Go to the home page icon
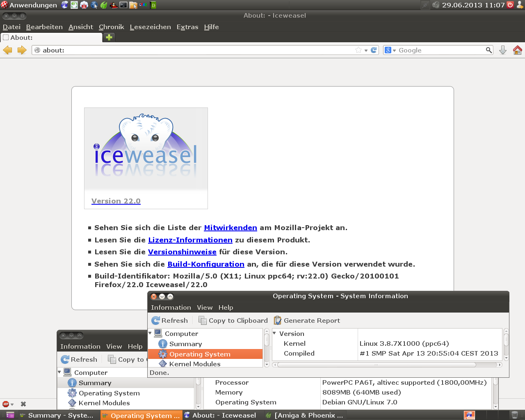The width and height of the screenshot is (525, 420). click(x=517, y=50)
